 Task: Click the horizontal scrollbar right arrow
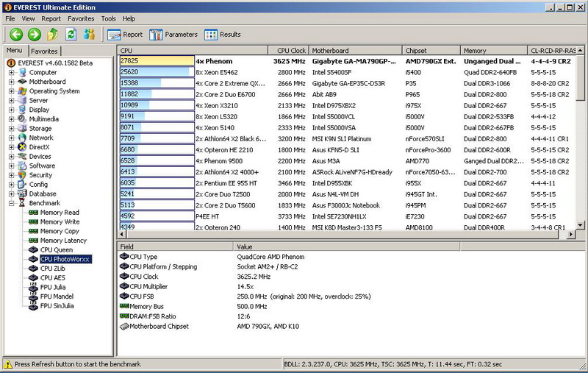[x=571, y=234]
